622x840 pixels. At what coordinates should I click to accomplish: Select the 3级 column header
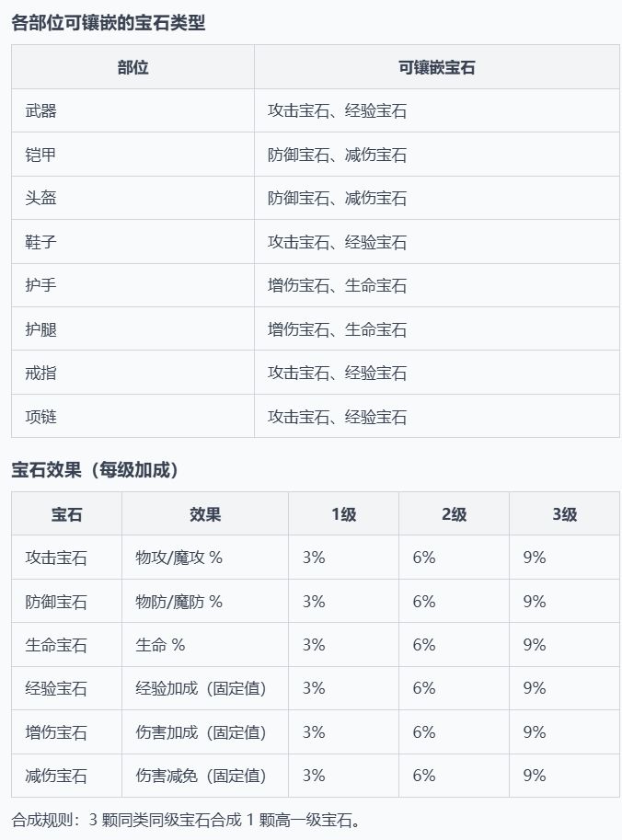(x=564, y=514)
